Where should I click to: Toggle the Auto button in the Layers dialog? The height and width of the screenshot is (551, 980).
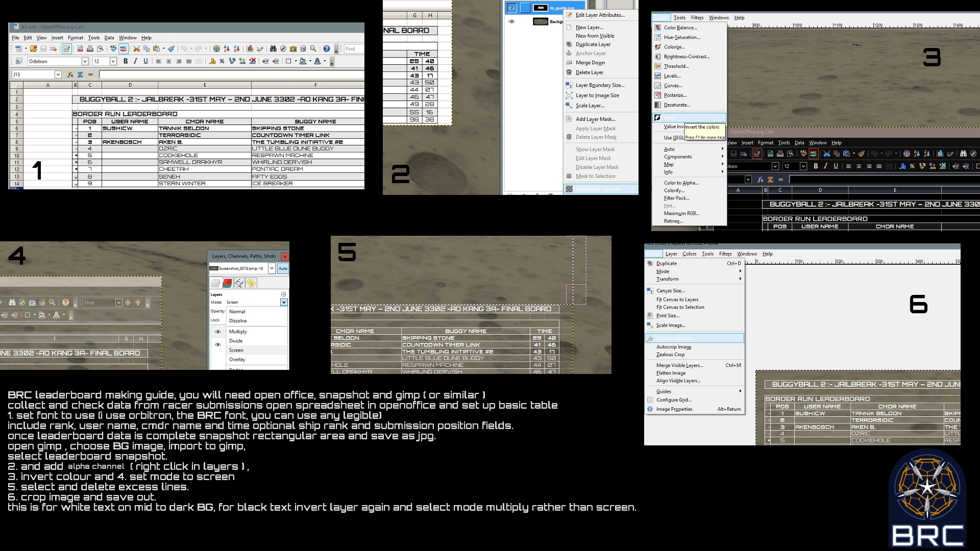[283, 268]
